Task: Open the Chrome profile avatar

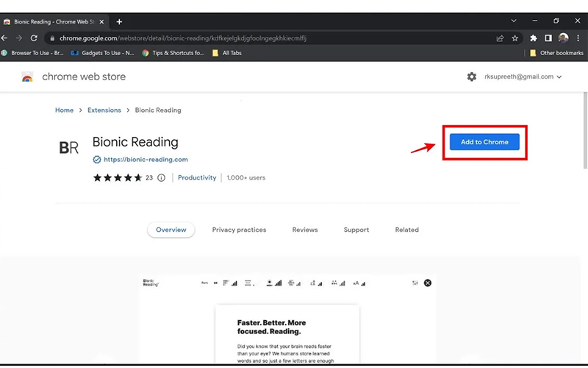Action: 563,38
